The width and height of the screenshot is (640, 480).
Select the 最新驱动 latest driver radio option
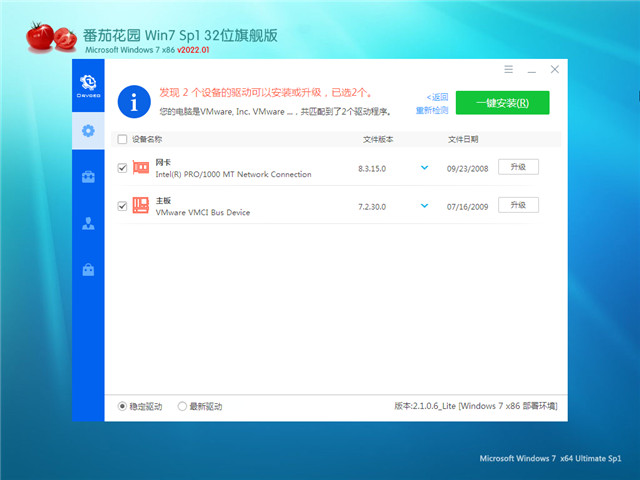point(182,406)
